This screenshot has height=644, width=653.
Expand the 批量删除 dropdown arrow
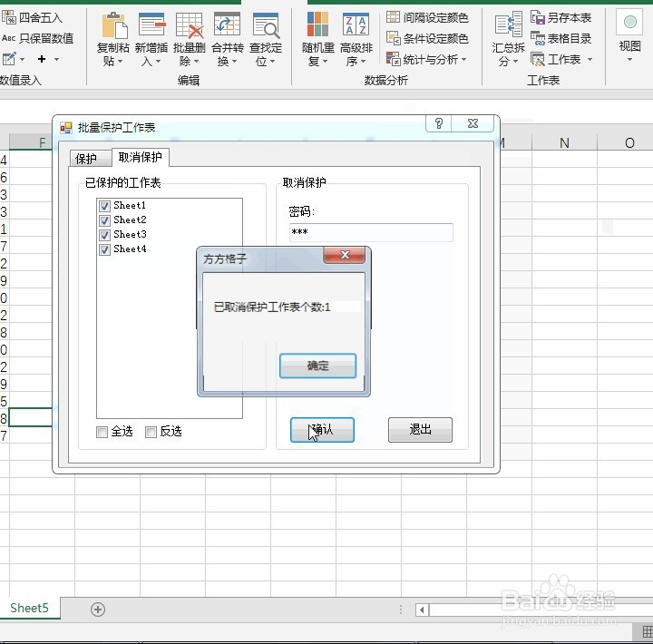click(196, 62)
